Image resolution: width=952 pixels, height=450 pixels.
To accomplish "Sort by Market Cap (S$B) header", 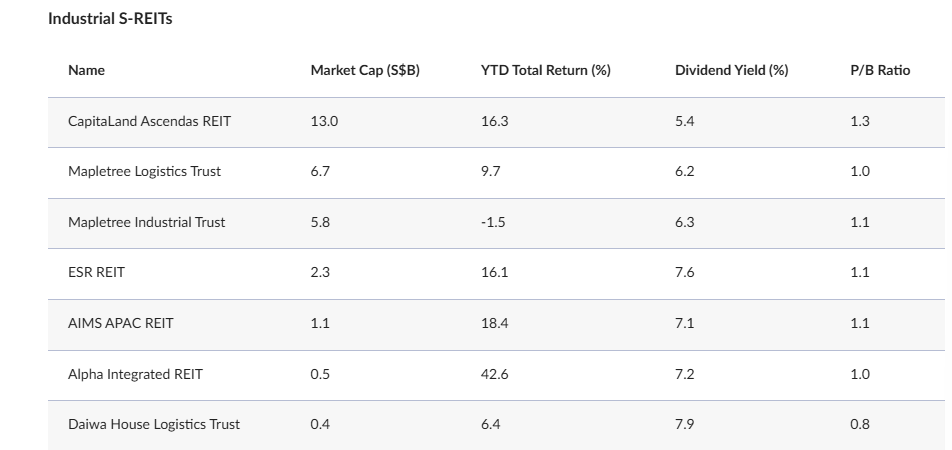I will pos(364,70).
